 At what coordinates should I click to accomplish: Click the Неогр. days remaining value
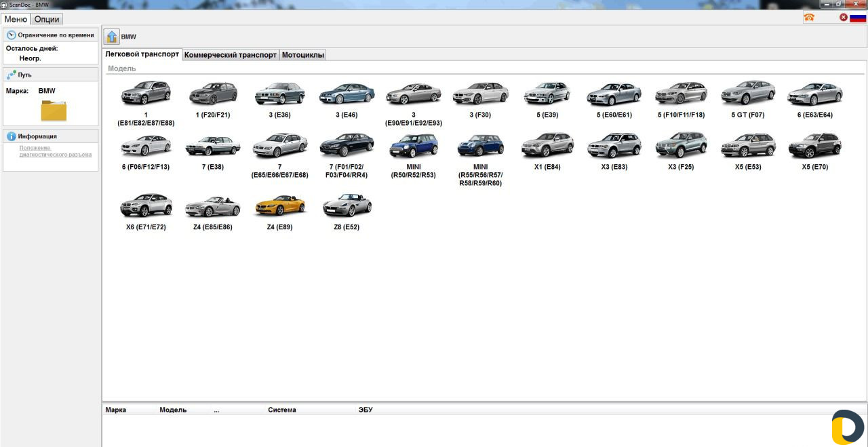click(31, 58)
